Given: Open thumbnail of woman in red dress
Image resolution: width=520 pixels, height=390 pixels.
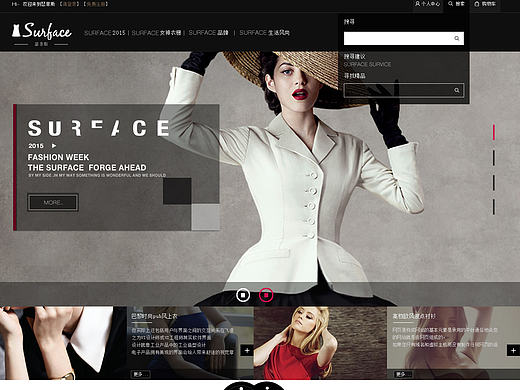Looking at the screenshot, I should tap(320, 343).
